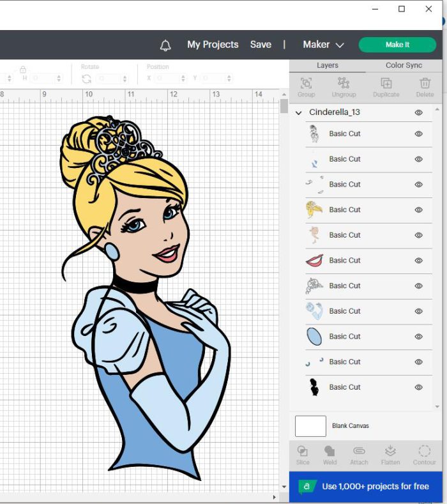447x504 pixels.
Task: Toggle visibility of the tiara layer
Action: [x=418, y=286]
